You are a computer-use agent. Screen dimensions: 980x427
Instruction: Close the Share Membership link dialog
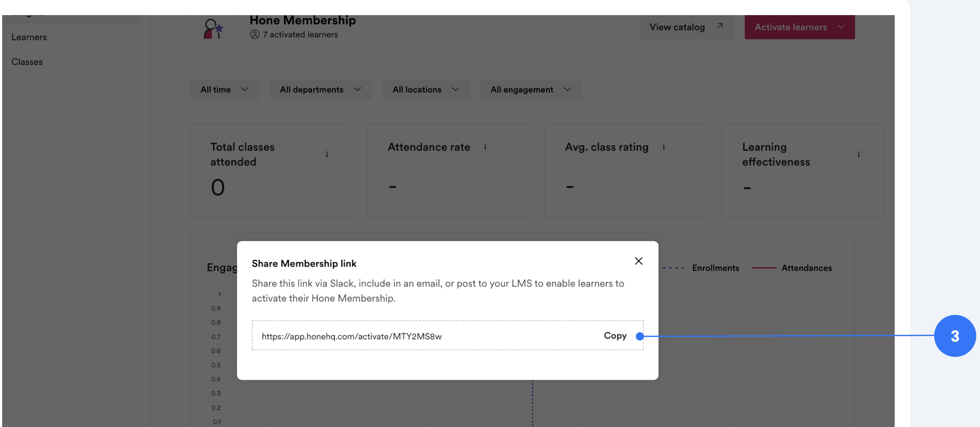pyautogui.click(x=638, y=261)
